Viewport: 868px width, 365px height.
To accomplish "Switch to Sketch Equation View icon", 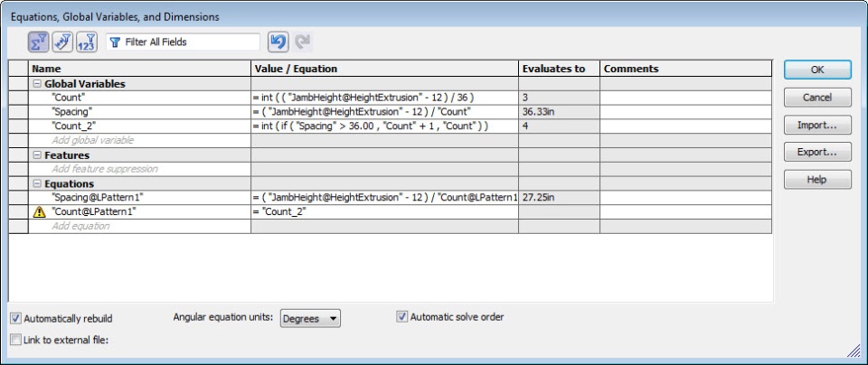I will coord(62,42).
